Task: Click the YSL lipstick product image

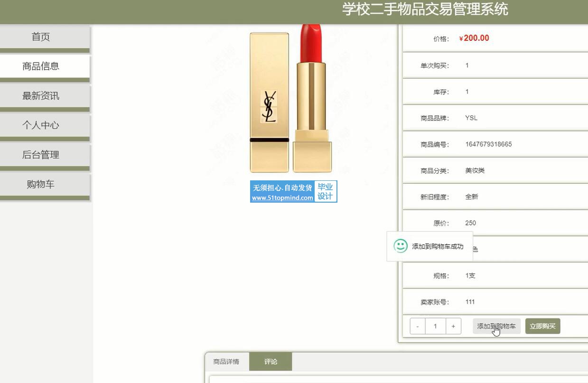Action: (x=291, y=99)
